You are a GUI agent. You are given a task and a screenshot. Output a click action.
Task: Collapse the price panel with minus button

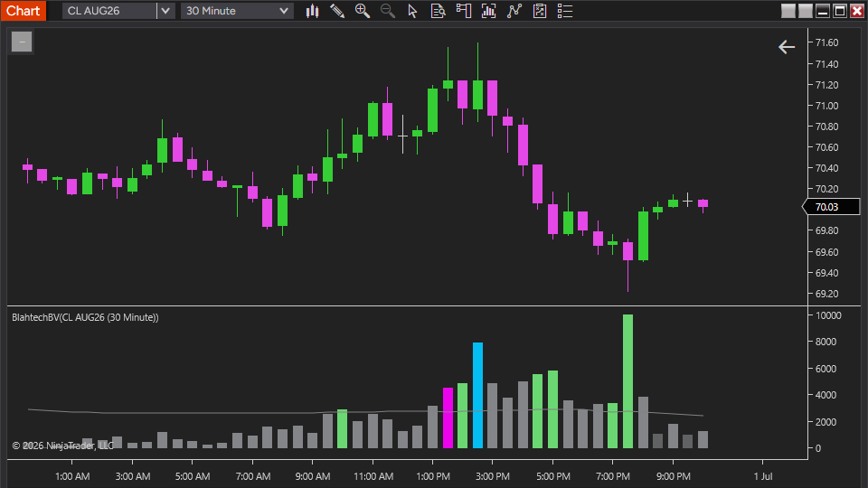coord(22,42)
